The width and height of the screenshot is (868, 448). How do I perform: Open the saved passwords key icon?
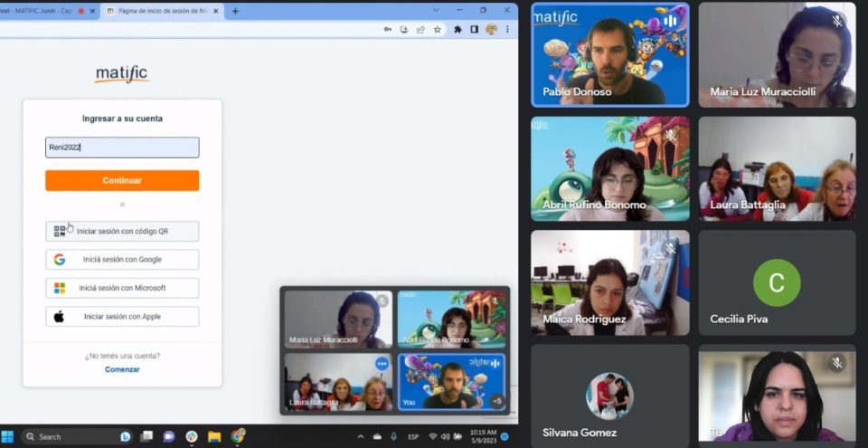(388, 29)
